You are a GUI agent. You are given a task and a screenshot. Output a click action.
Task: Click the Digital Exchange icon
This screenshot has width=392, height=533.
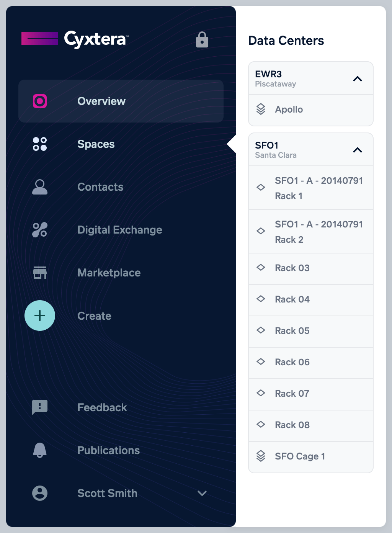[40, 230]
